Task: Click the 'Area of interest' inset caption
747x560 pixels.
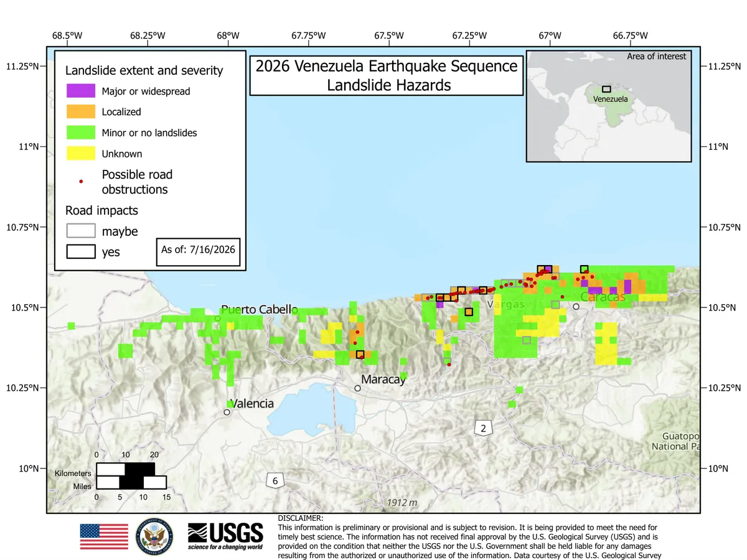Action: tap(656, 56)
